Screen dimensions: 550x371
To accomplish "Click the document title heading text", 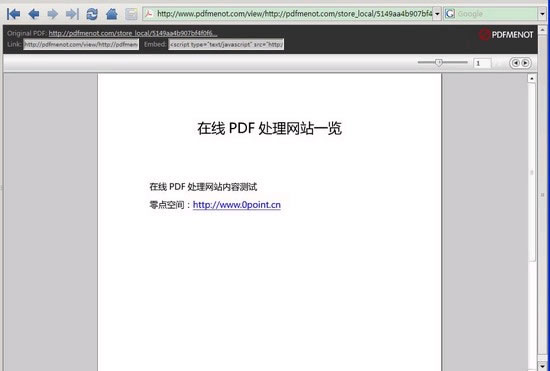I will point(269,128).
